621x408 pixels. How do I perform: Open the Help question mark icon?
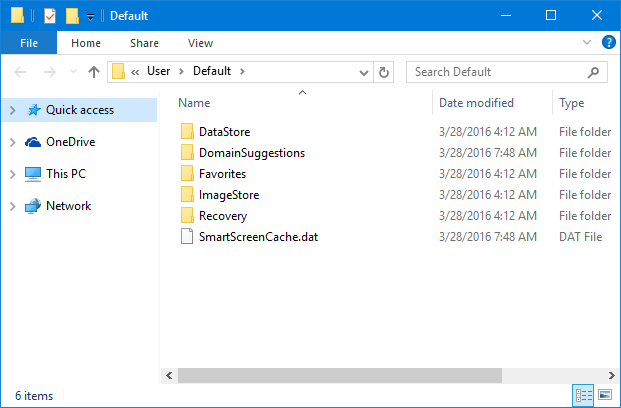(x=608, y=42)
